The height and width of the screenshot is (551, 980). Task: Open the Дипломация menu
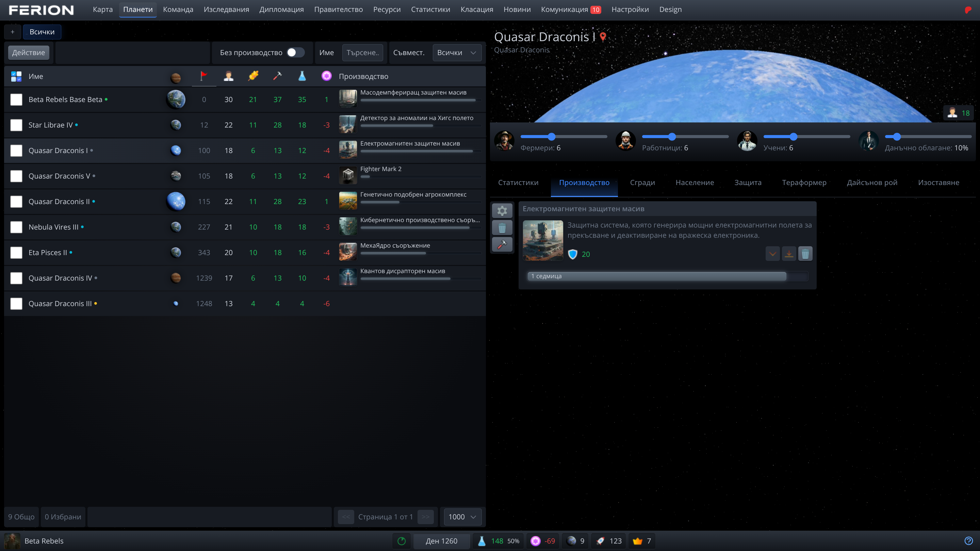pyautogui.click(x=281, y=10)
